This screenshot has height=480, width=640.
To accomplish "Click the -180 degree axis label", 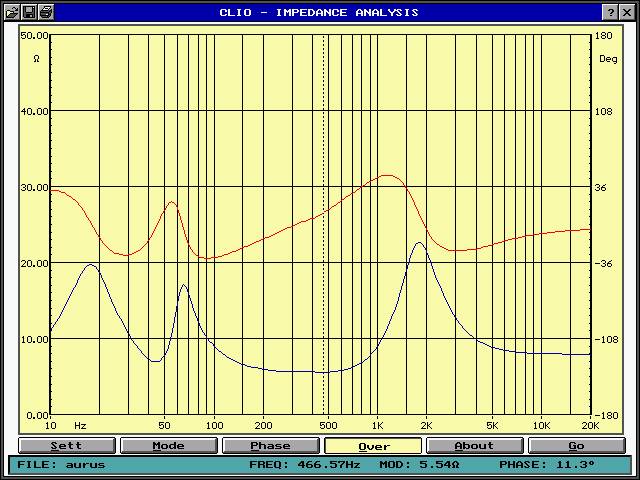I will (x=607, y=416).
